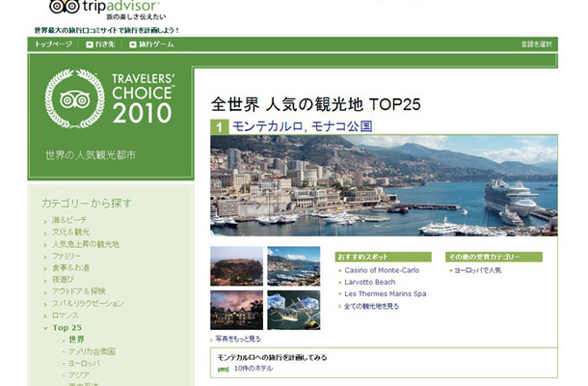Screen dimensions: 588x386
Task: Click the TripAdvisor owl logo
Action: coord(65,6)
